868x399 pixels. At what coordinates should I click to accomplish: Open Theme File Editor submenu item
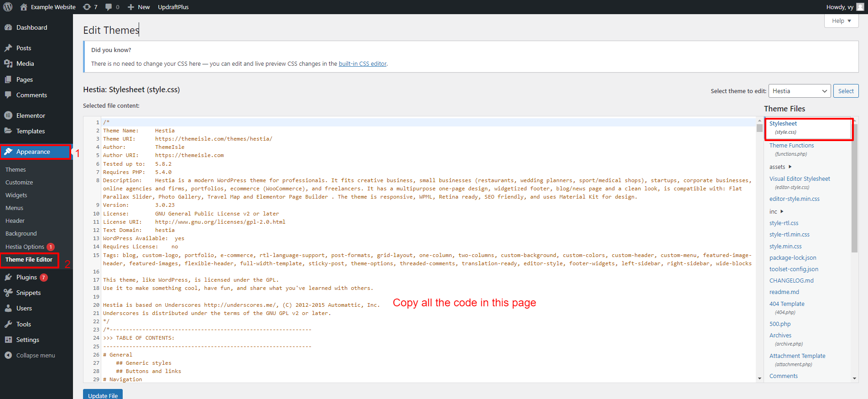point(29,259)
